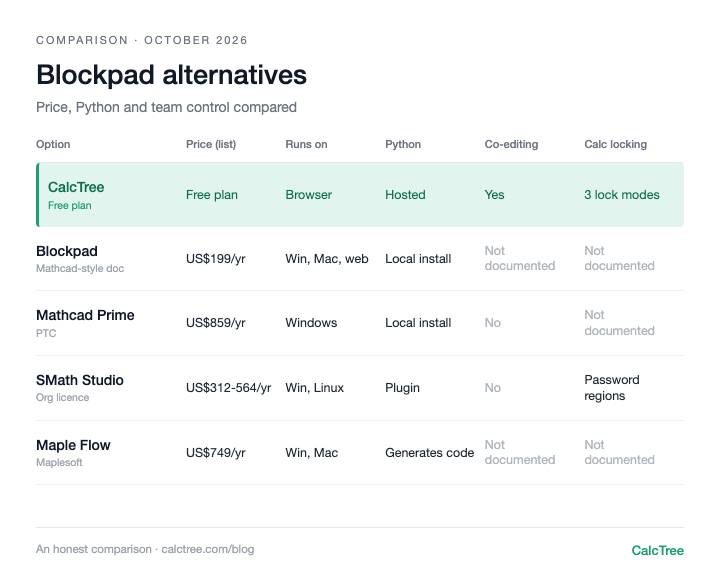Image resolution: width=720 pixels, height=576 pixels.
Task: Click Blockpad's co-editing 'Not documented' cell
Action: click(x=520, y=258)
